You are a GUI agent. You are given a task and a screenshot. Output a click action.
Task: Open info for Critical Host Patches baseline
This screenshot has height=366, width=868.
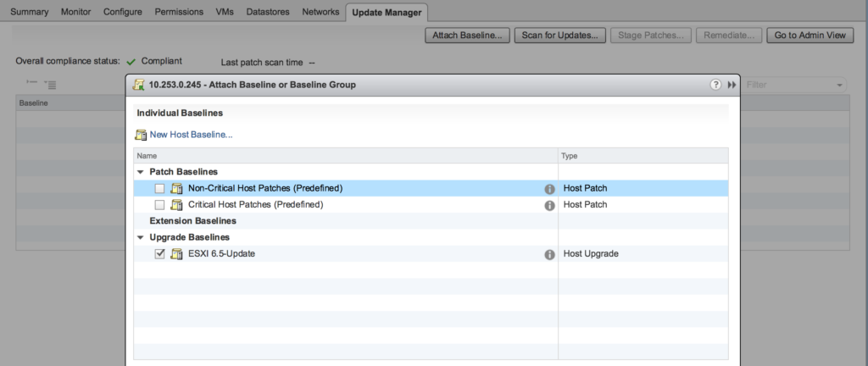(x=549, y=206)
